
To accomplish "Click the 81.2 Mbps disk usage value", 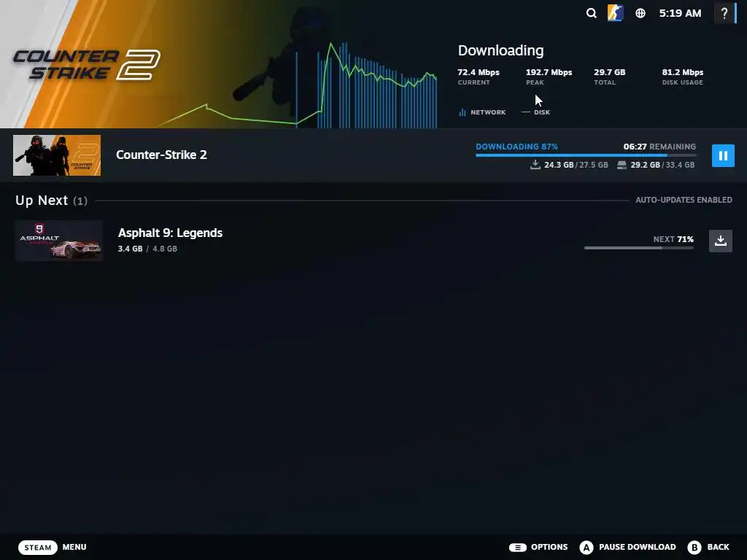I will click(x=682, y=72).
